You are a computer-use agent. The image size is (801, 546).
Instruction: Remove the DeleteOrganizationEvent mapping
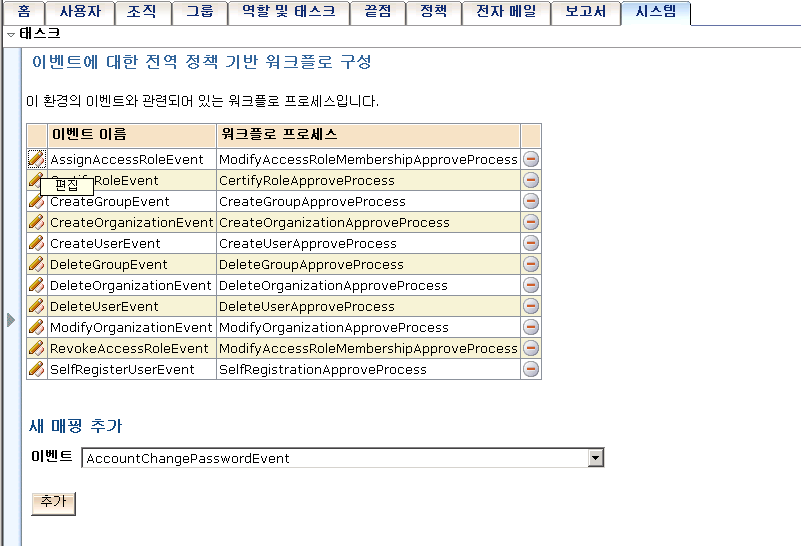531,284
